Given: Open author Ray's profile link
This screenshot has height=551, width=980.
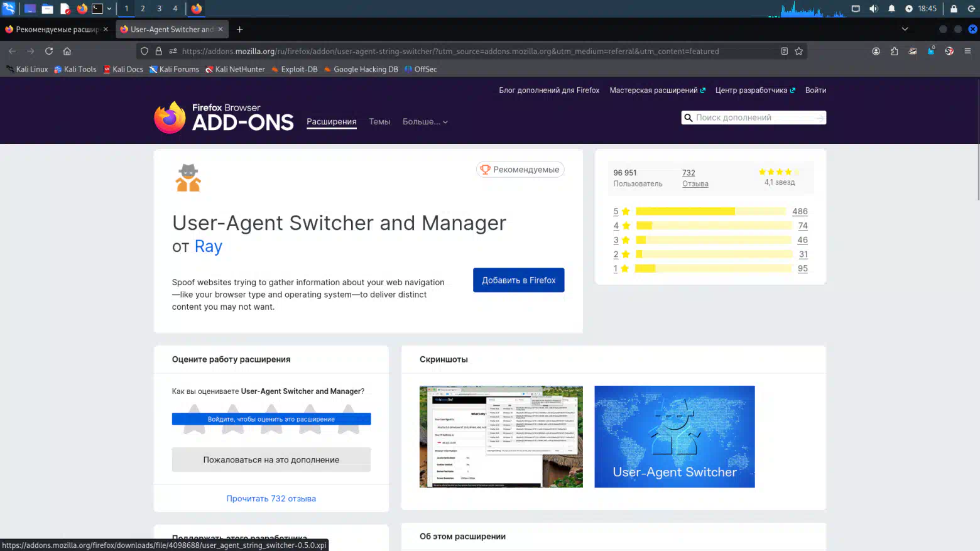Looking at the screenshot, I should coord(208,246).
